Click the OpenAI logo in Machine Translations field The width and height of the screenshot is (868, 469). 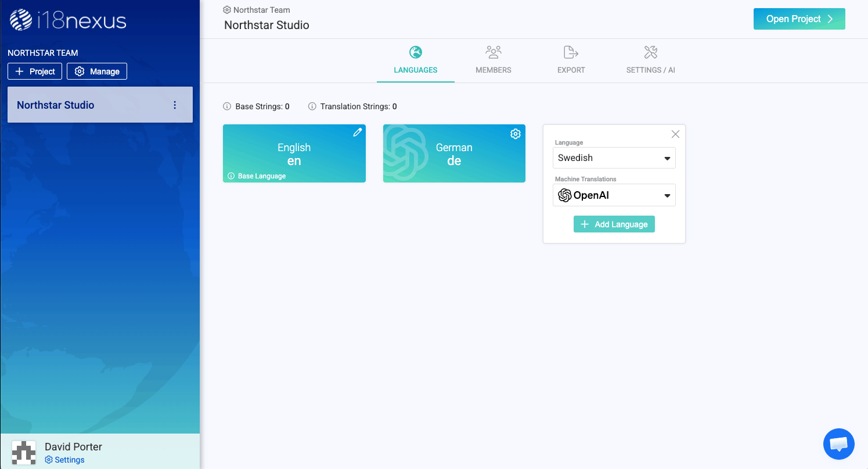point(564,195)
